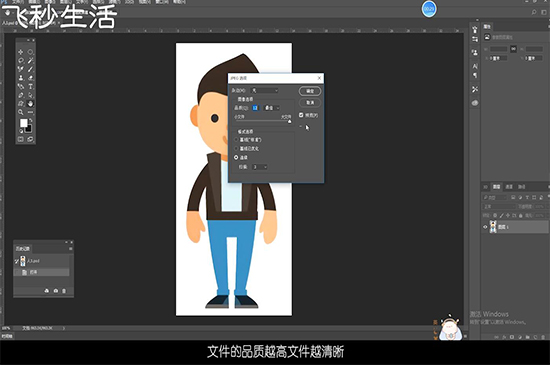Image resolution: width=550 pixels, height=365 pixels.
Task: Expand status bar document info arrow
Action: tap(64, 329)
